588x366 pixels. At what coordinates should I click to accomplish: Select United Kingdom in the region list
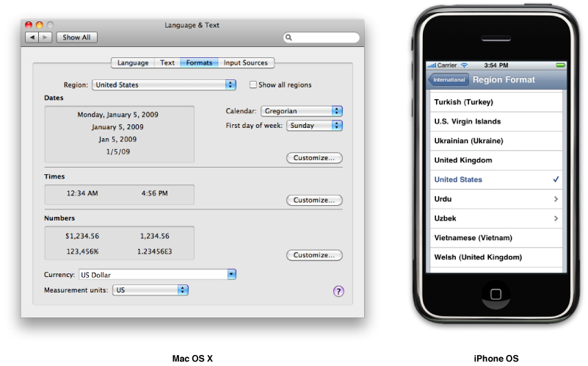(496, 160)
